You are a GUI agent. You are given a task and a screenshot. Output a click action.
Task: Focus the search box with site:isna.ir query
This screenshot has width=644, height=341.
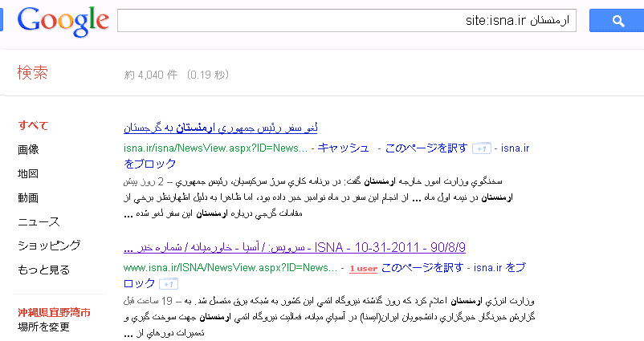[x=347, y=21]
